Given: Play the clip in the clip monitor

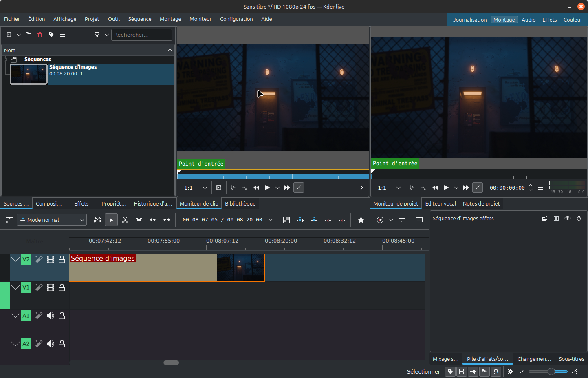Looking at the screenshot, I should 267,188.
